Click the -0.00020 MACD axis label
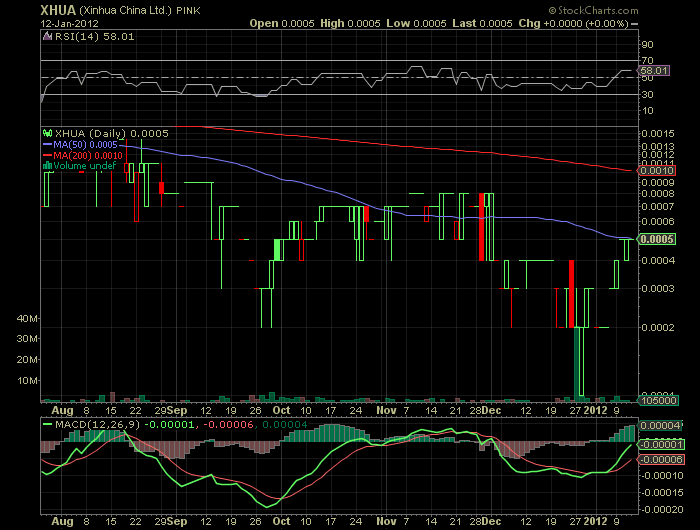Image resolution: width=700 pixels, height=530 pixels. 662,509
